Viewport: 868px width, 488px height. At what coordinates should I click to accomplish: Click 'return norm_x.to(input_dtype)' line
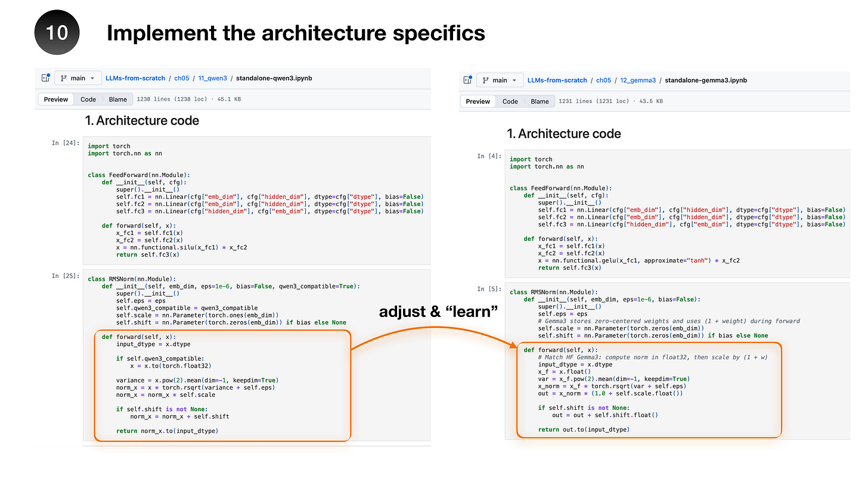167,431
